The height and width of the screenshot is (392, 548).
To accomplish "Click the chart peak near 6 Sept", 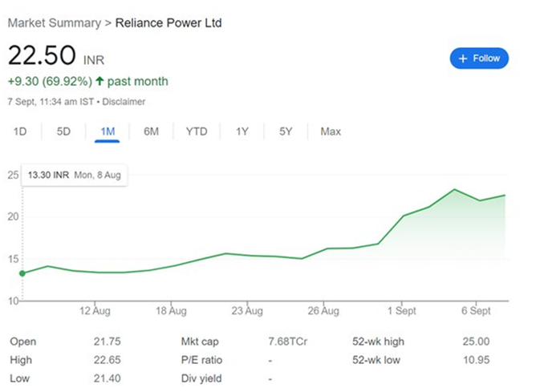I will 454,189.
